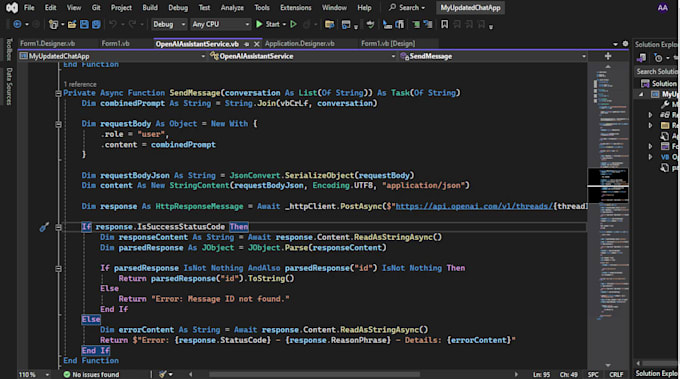
Task: Open the Extensions menu
Action: point(296,7)
